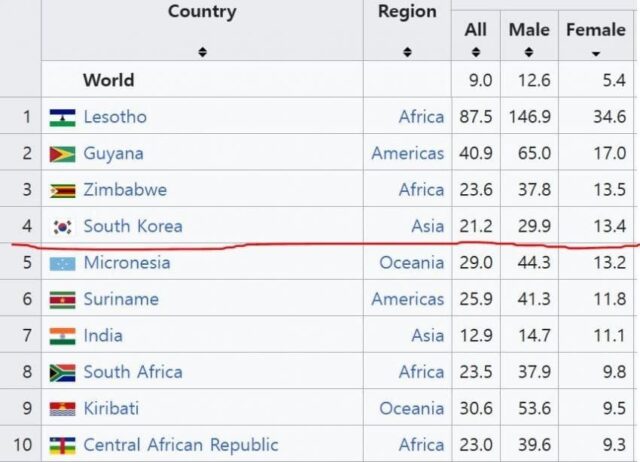Click the Zimbabwe flag icon
The image size is (640, 462).
[x=62, y=190]
